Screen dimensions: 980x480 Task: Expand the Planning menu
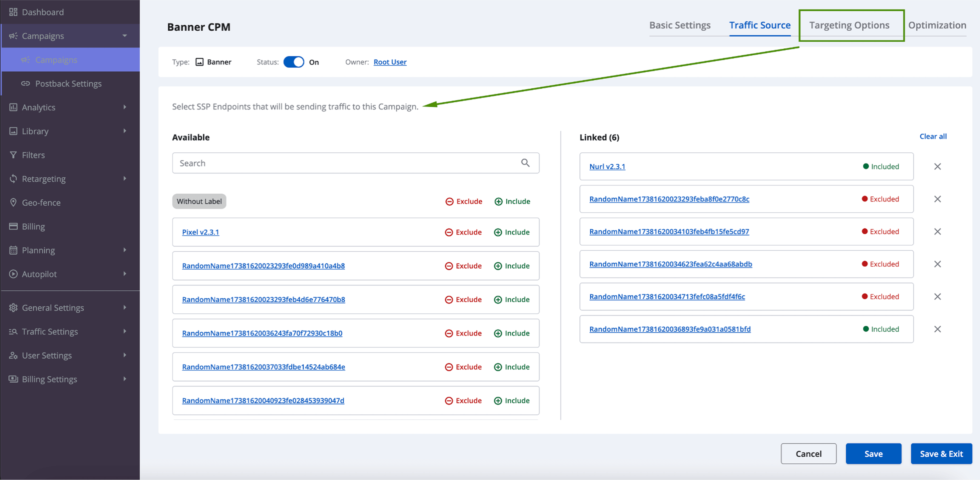[124, 250]
